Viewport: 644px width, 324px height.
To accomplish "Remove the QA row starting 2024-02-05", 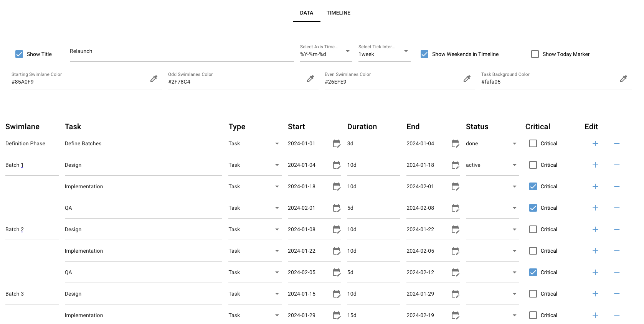I will 617,272.
